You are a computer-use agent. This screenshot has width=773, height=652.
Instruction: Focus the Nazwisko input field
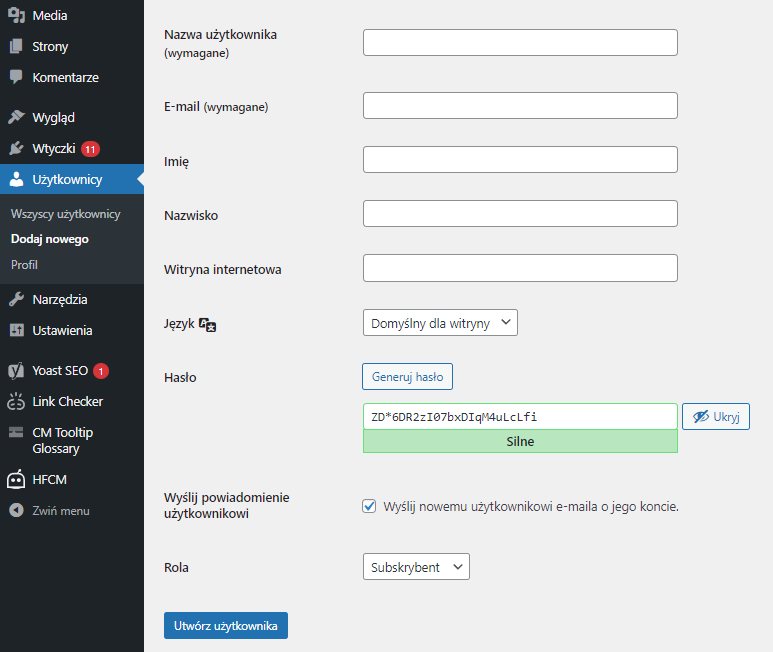[x=520, y=213]
